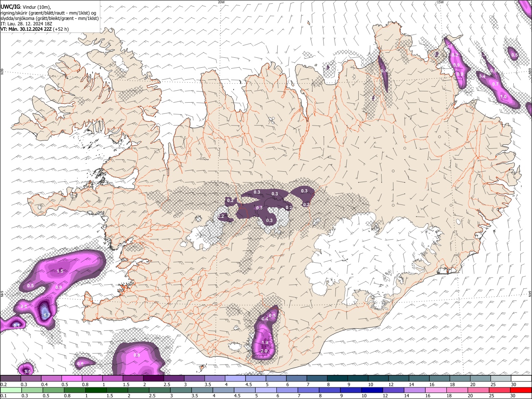
Task: Click the '20W' longitude label
Action: [221, 2]
